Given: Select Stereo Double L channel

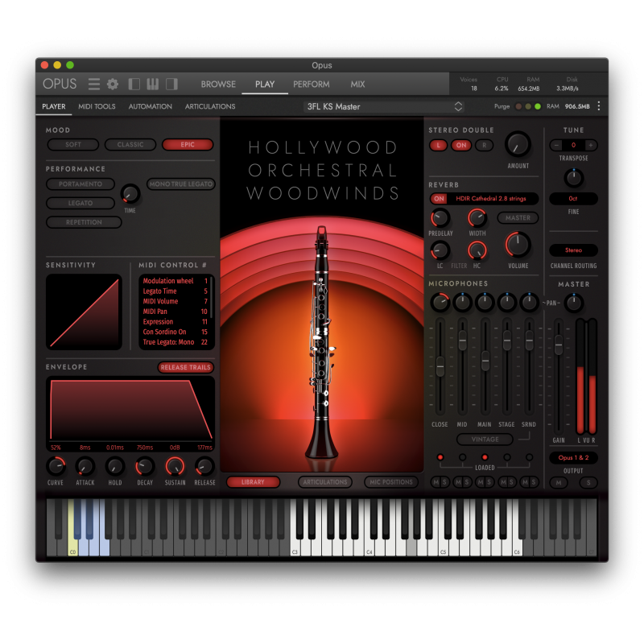Looking at the screenshot, I should pos(438,145).
